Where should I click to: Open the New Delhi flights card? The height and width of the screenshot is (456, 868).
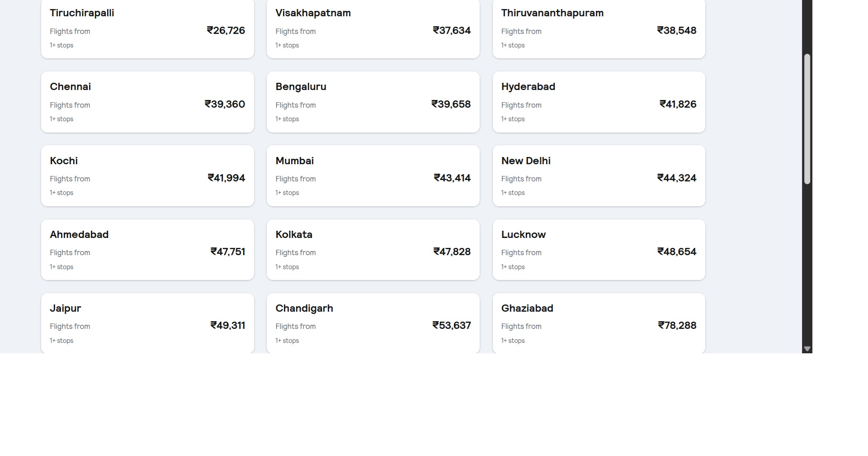[599, 176]
